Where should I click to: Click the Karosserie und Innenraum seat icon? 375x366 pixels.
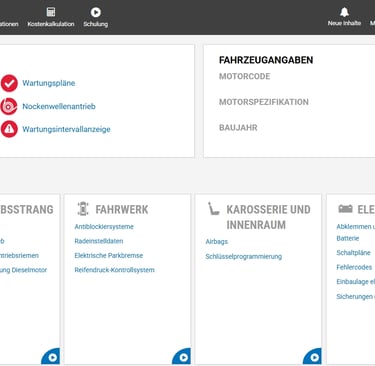pyautogui.click(x=214, y=208)
